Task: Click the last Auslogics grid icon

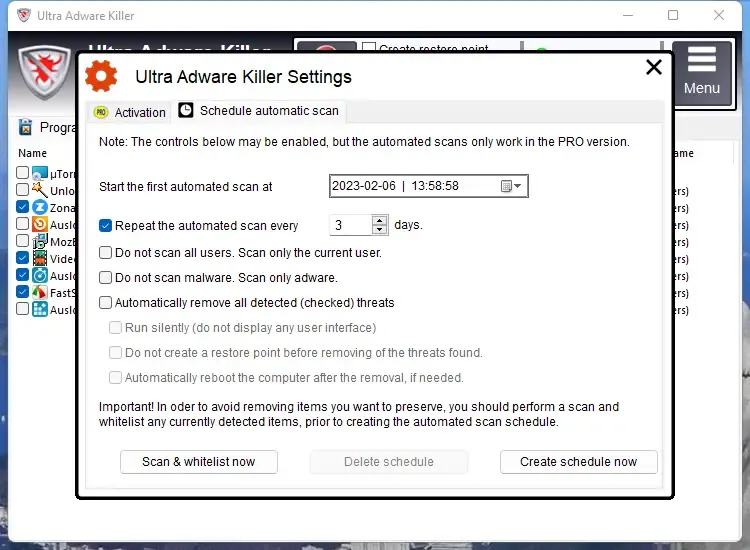Action: coord(40,309)
